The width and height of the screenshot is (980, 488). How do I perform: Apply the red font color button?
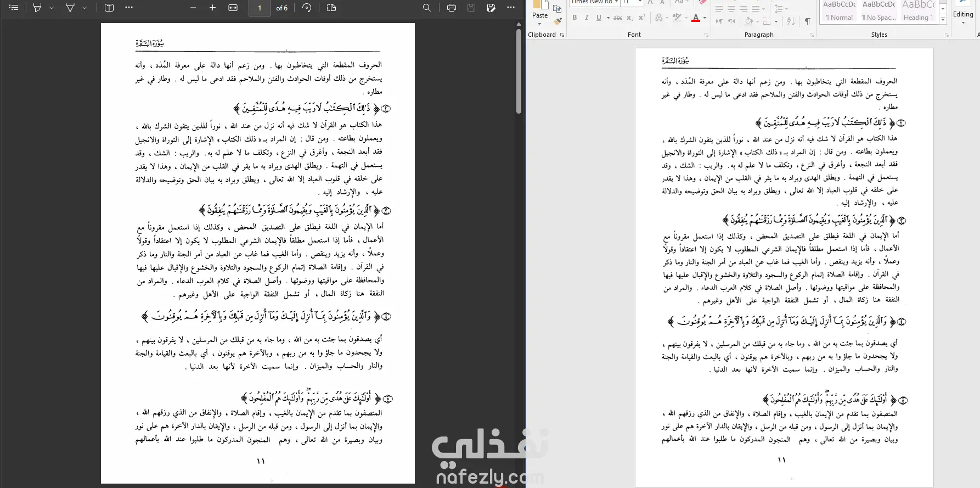click(x=696, y=18)
